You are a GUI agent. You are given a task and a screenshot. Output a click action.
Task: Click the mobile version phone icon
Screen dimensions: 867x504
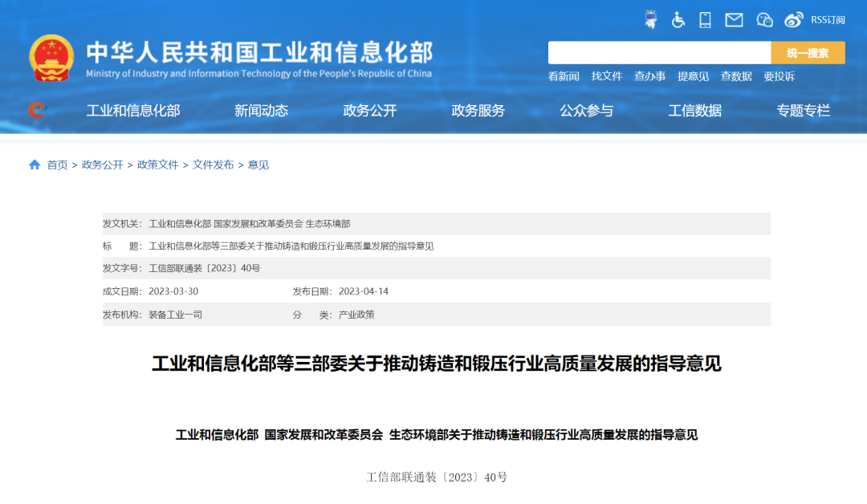[706, 19]
